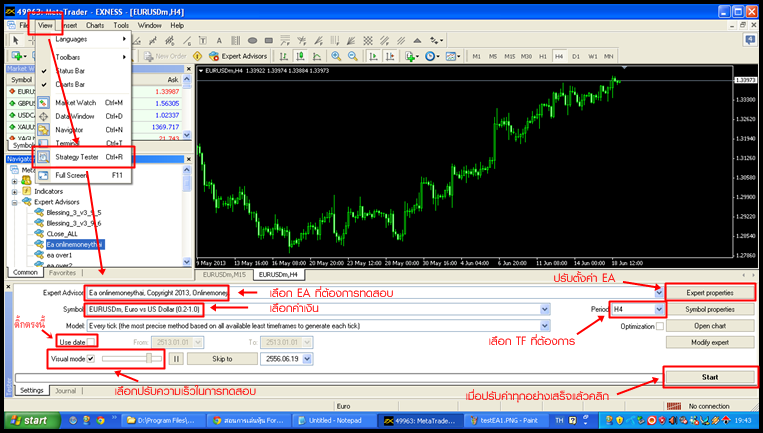Click the Expert properties button
The width and height of the screenshot is (763, 433).
point(710,293)
